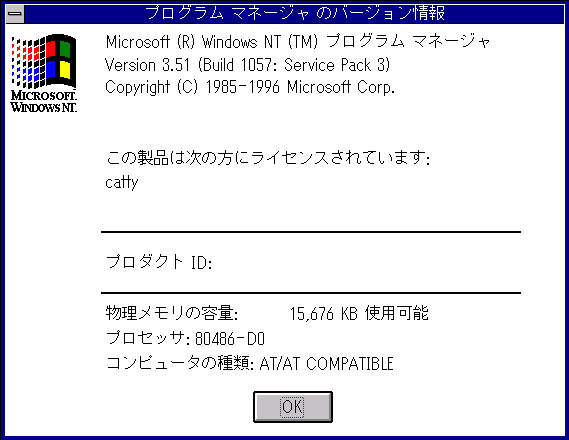Open the system menu box in title bar
This screenshot has width=569, height=440.
(15, 14)
